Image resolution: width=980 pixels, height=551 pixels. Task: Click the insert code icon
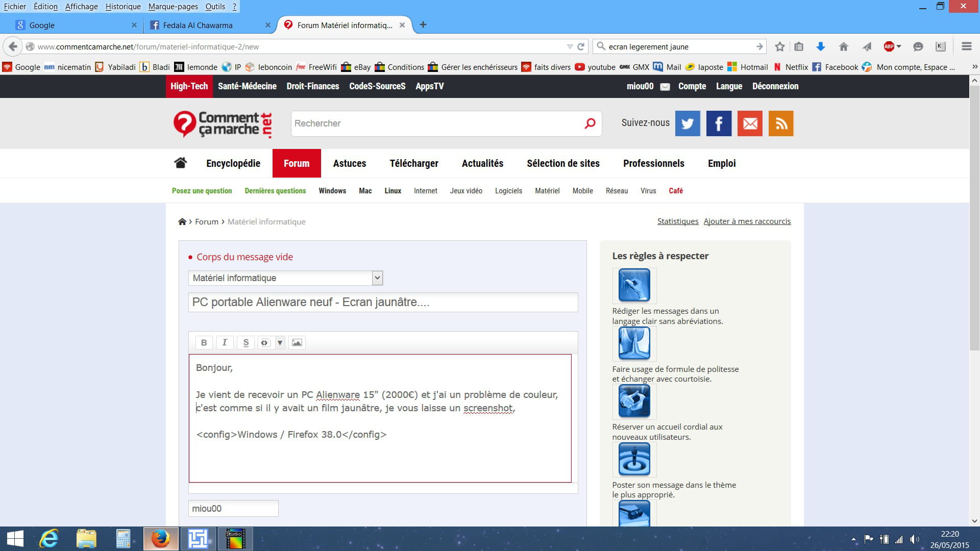264,342
